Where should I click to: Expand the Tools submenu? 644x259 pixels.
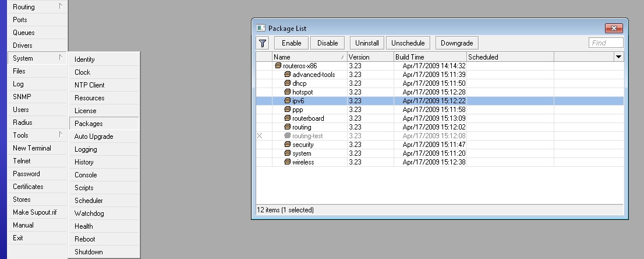(61, 135)
